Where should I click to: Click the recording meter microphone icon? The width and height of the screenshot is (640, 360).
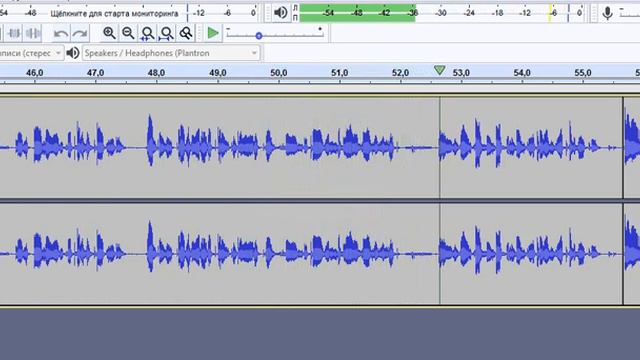(607, 13)
